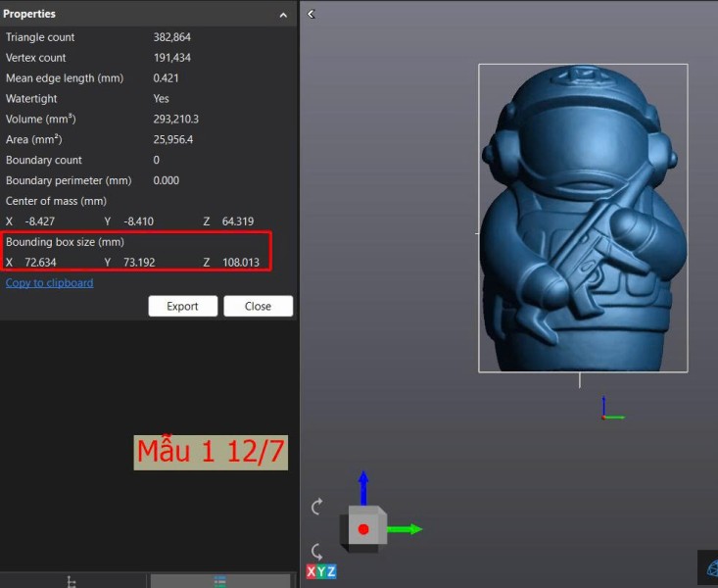This screenshot has width=718, height=588.
Task: Open the tree view tab at panel bottom
Action: pos(72,581)
